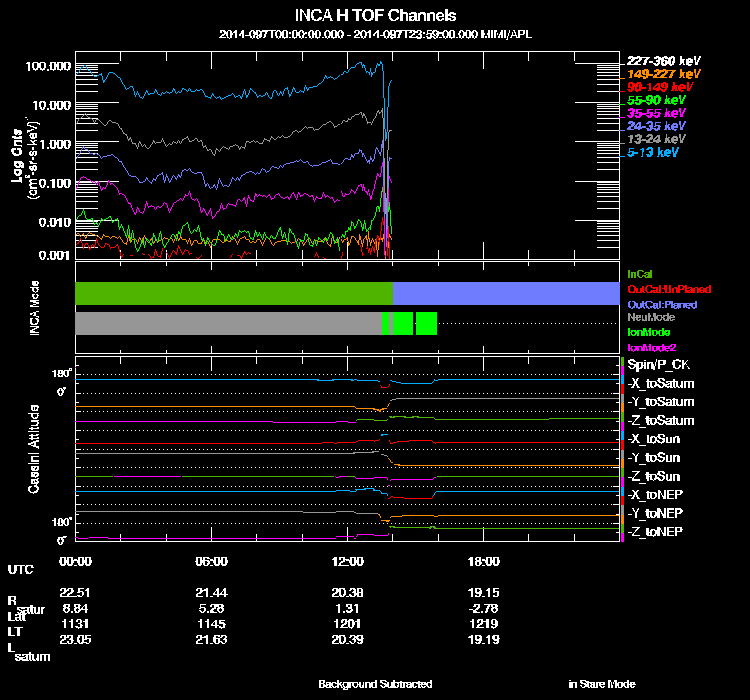Click the -X_toSaturn attitude label
The image size is (750, 700).
(x=661, y=383)
